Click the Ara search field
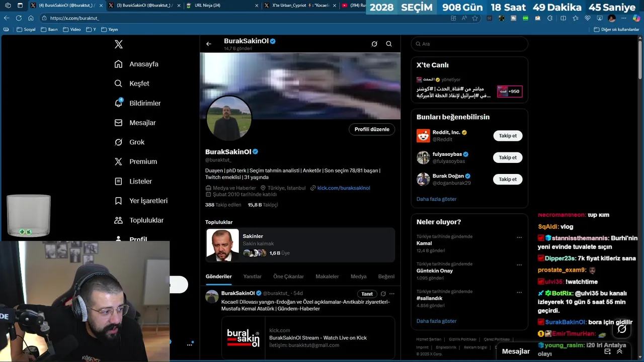 tap(469, 44)
